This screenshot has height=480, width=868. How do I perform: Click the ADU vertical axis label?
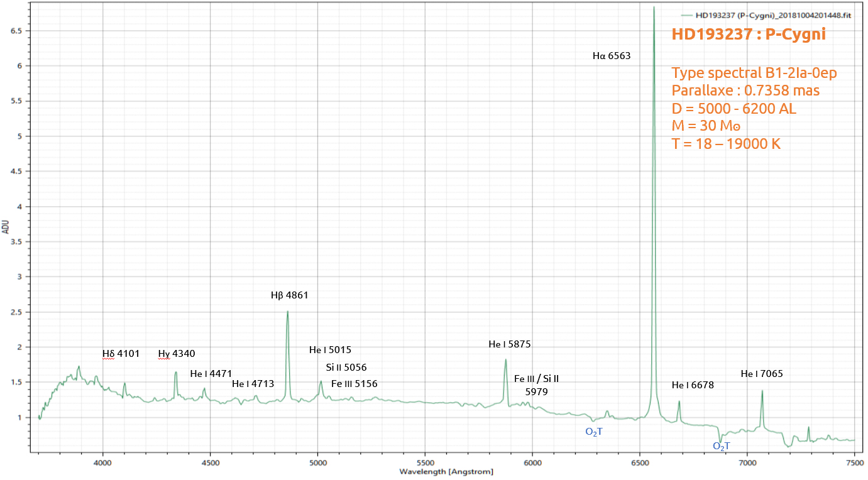[x=6, y=227]
